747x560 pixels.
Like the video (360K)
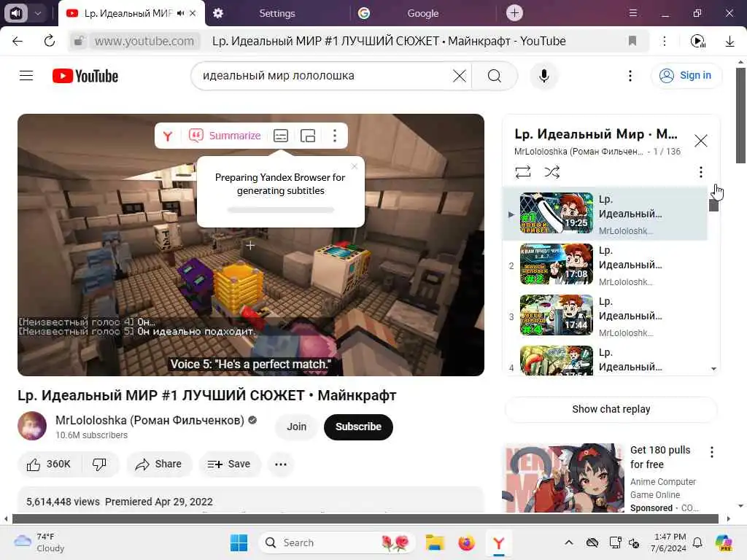50,464
